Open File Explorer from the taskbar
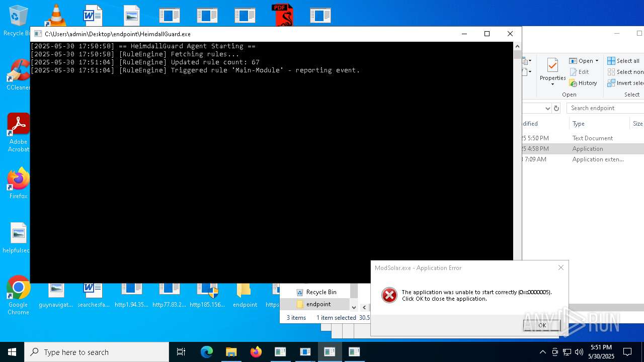Image resolution: width=644 pixels, height=362 pixels. pyautogui.click(x=231, y=352)
